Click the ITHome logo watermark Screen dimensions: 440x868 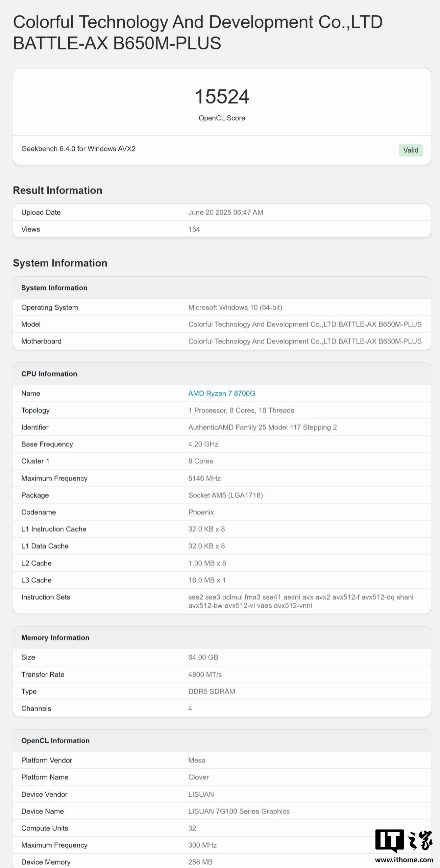pos(404,841)
